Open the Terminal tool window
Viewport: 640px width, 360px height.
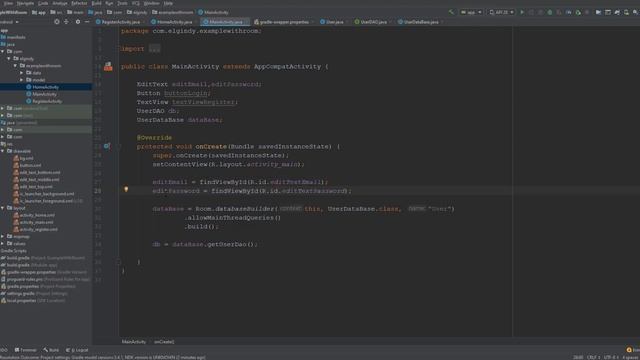(x=25, y=350)
